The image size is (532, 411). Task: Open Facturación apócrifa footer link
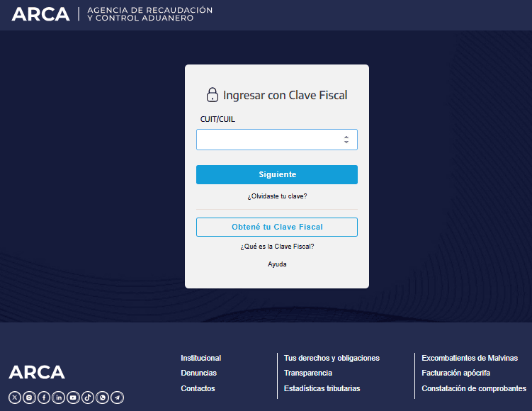(x=455, y=373)
